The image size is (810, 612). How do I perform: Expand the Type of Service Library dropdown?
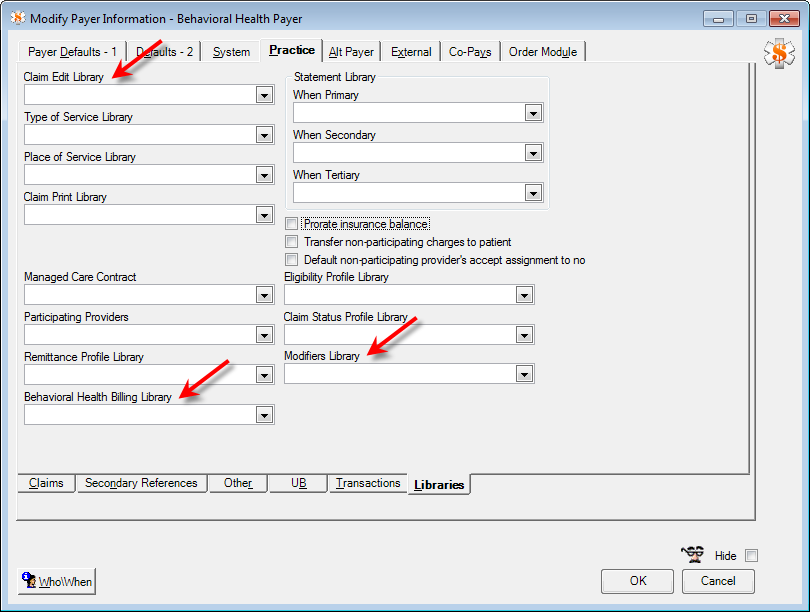pos(264,135)
